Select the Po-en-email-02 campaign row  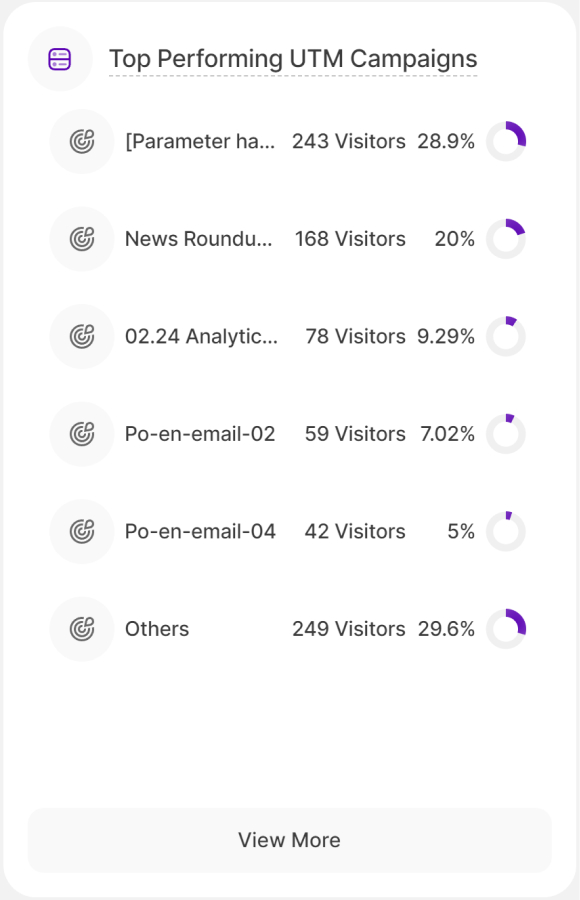pyautogui.click(x=201, y=433)
